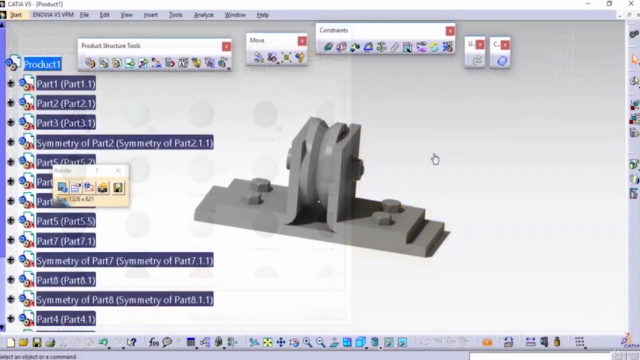Viewport: 640px width, 360px height.
Task: Click the Explode icon in Move toolbar
Action: [x=286, y=58]
